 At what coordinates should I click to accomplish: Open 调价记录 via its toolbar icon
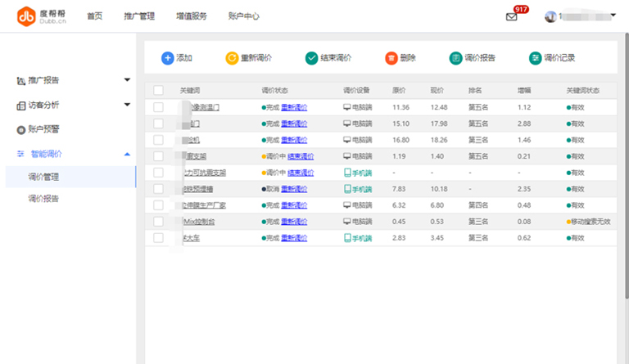(x=535, y=58)
